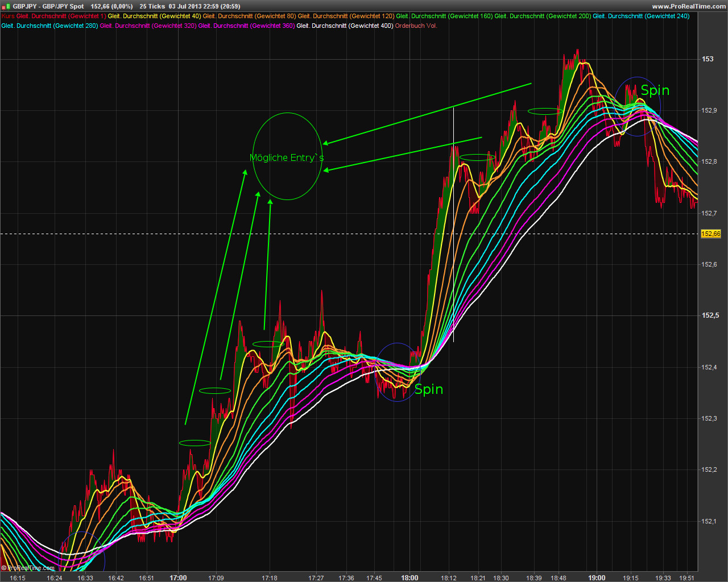Click the 17:36 time axis label
728x582 pixels.
[346, 578]
